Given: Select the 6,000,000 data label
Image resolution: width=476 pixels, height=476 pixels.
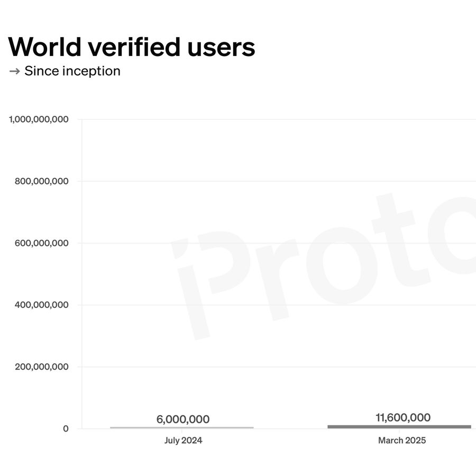Looking at the screenshot, I should pyautogui.click(x=183, y=419).
